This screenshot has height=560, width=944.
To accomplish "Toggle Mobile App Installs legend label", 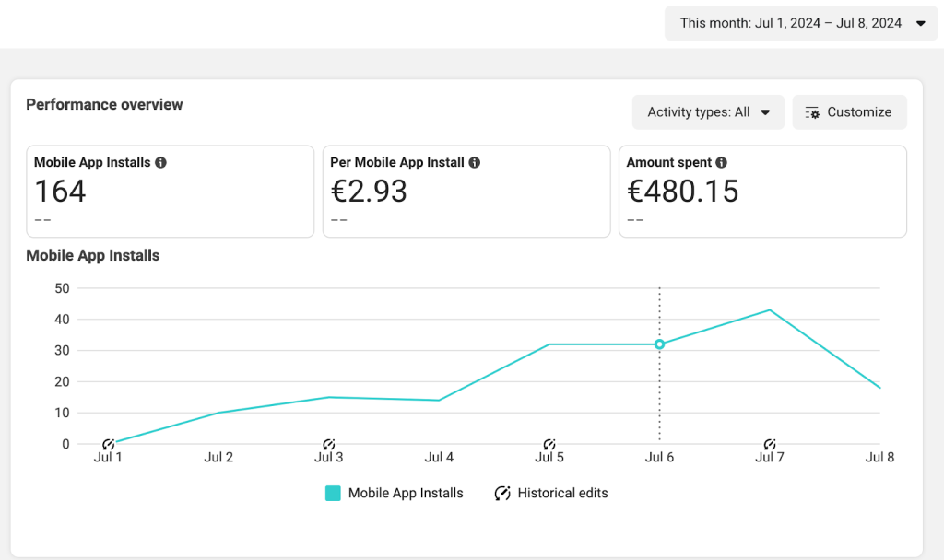I will pos(406,494).
